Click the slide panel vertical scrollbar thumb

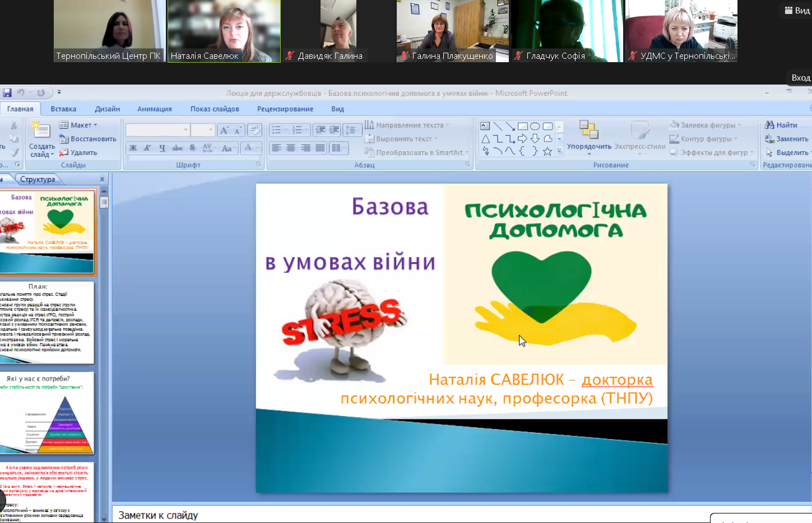pyautogui.click(x=104, y=202)
